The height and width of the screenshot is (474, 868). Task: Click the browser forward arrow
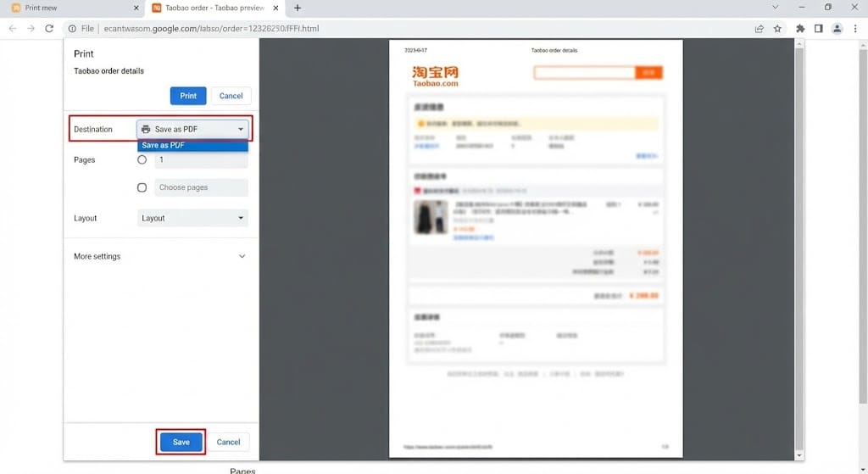[31, 28]
